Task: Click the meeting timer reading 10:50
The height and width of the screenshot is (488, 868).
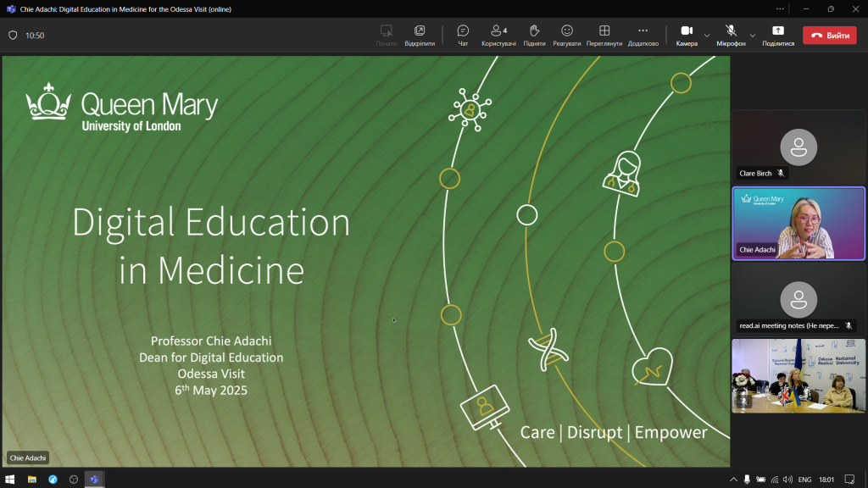Action: click(x=35, y=36)
